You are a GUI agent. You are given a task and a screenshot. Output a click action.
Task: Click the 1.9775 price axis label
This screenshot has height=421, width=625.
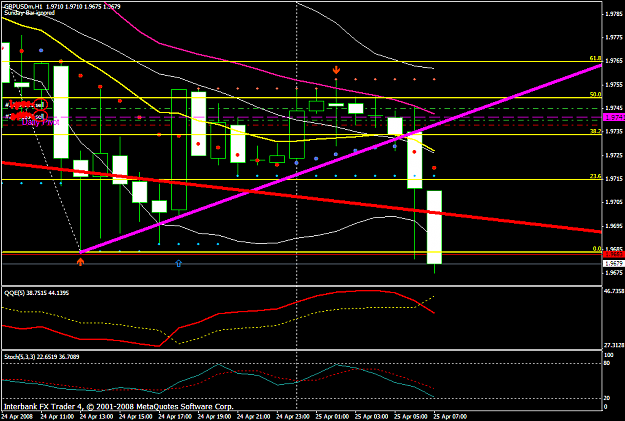pyautogui.click(x=614, y=38)
